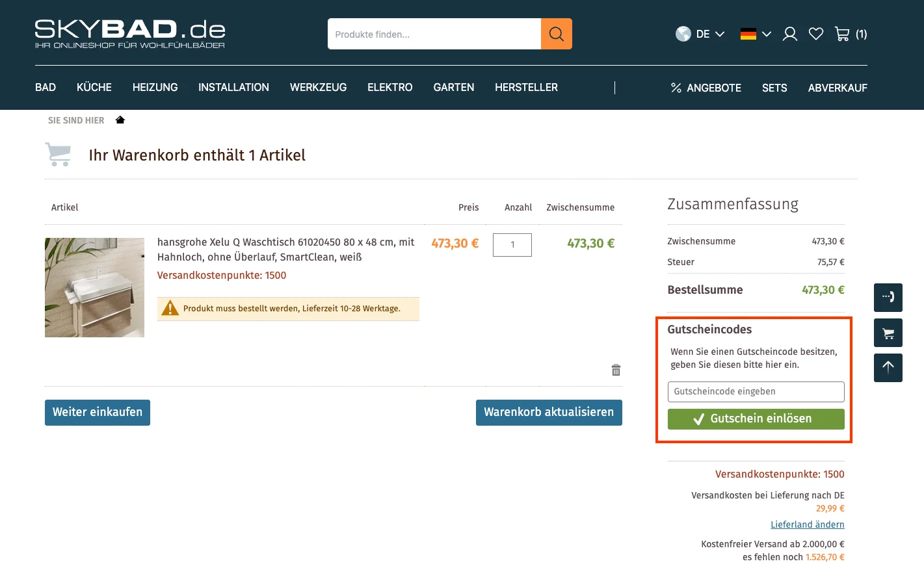This screenshot has width=924, height=568.
Task: Click the floating login arrow icon
Action: 888,298
